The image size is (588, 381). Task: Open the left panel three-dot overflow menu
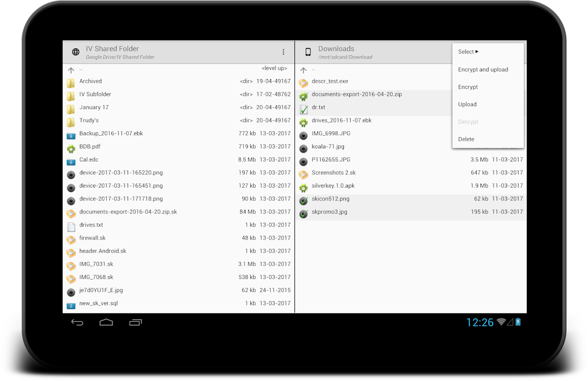tap(284, 52)
